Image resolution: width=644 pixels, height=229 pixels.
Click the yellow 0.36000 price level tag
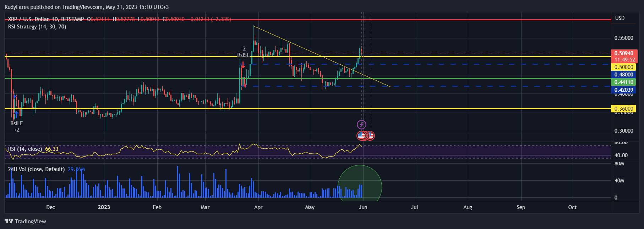(x=623, y=109)
